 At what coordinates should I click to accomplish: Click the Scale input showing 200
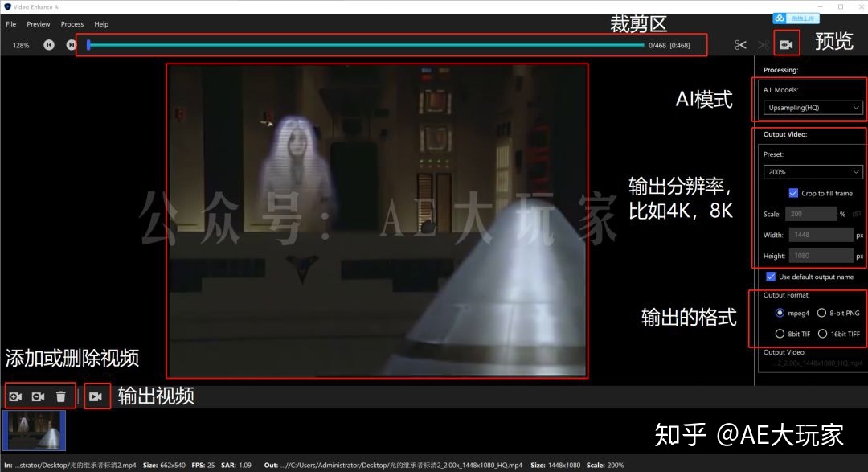813,214
